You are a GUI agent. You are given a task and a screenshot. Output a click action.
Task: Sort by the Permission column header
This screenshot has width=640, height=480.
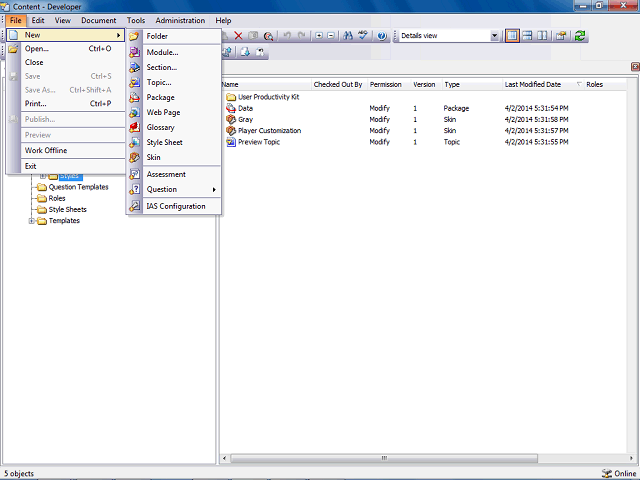pos(389,84)
